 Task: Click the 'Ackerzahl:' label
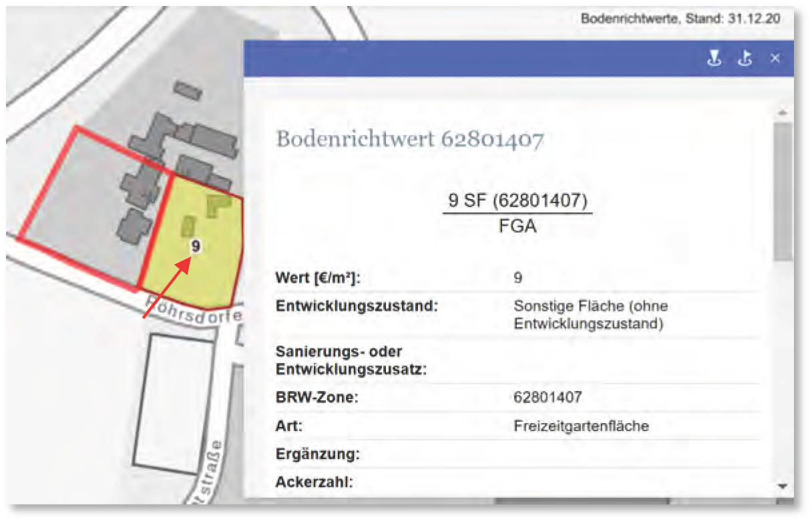(314, 482)
